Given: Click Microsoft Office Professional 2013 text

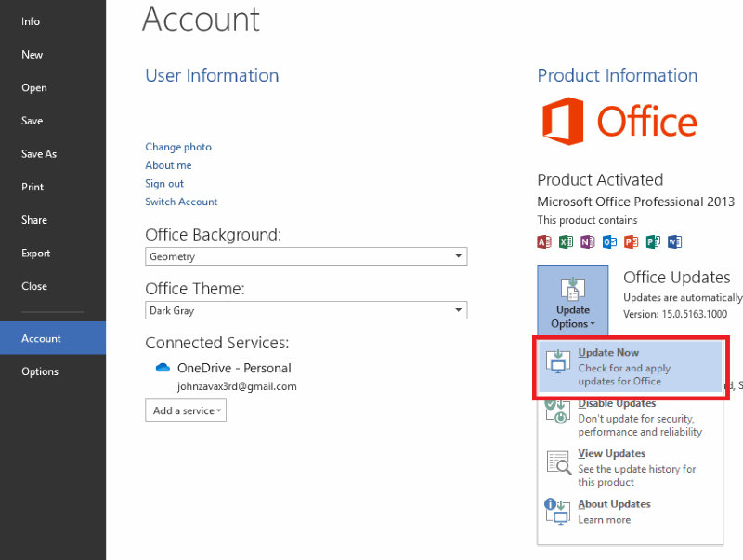Looking at the screenshot, I should click(x=635, y=202).
